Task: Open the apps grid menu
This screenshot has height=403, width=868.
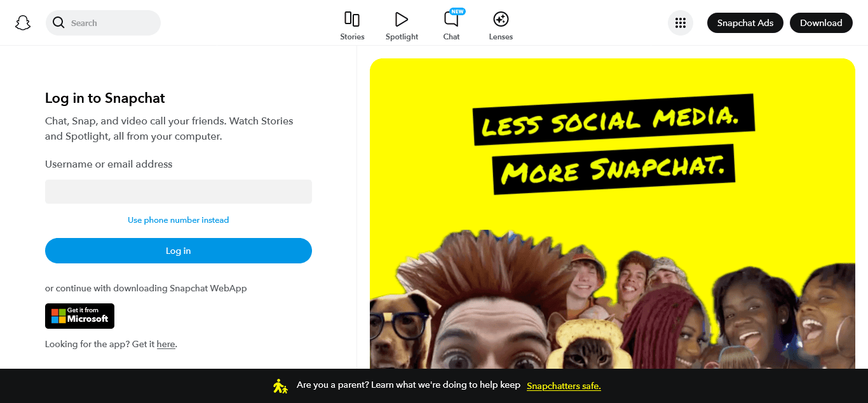Action: [681, 23]
